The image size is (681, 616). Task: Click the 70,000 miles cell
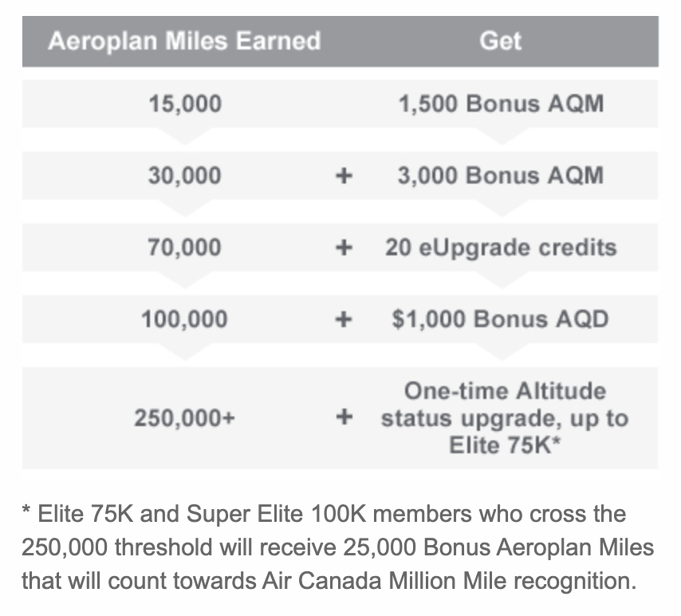click(184, 247)
